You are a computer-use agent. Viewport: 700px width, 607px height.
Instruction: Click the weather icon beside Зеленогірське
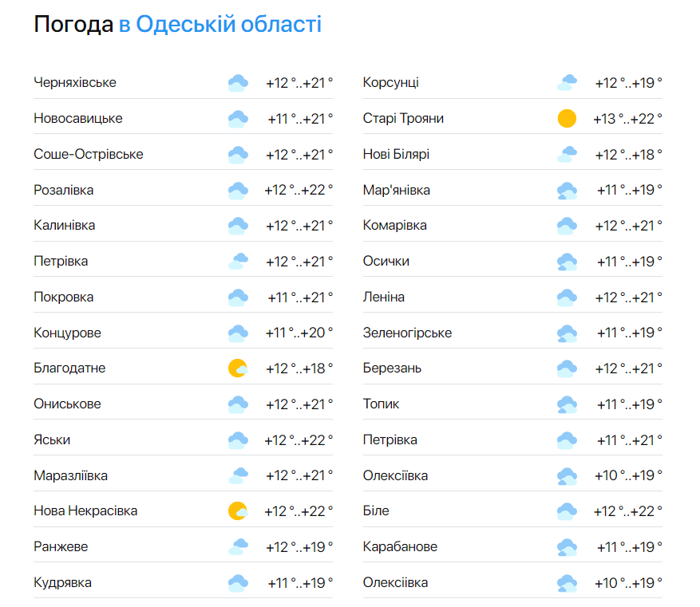(x=567, y=333)
